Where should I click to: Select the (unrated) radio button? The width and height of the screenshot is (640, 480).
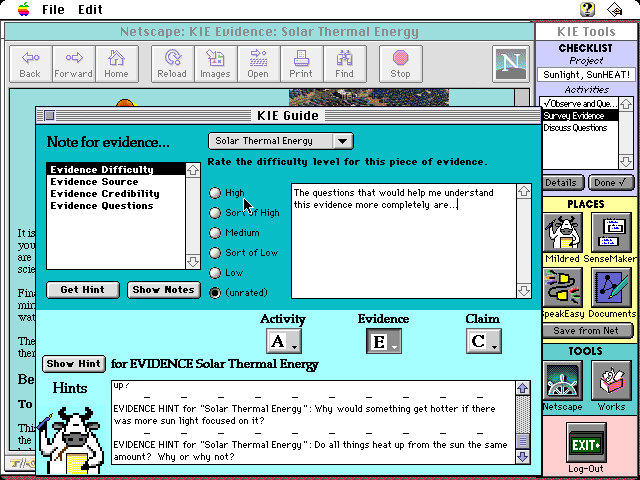(215, 293)
